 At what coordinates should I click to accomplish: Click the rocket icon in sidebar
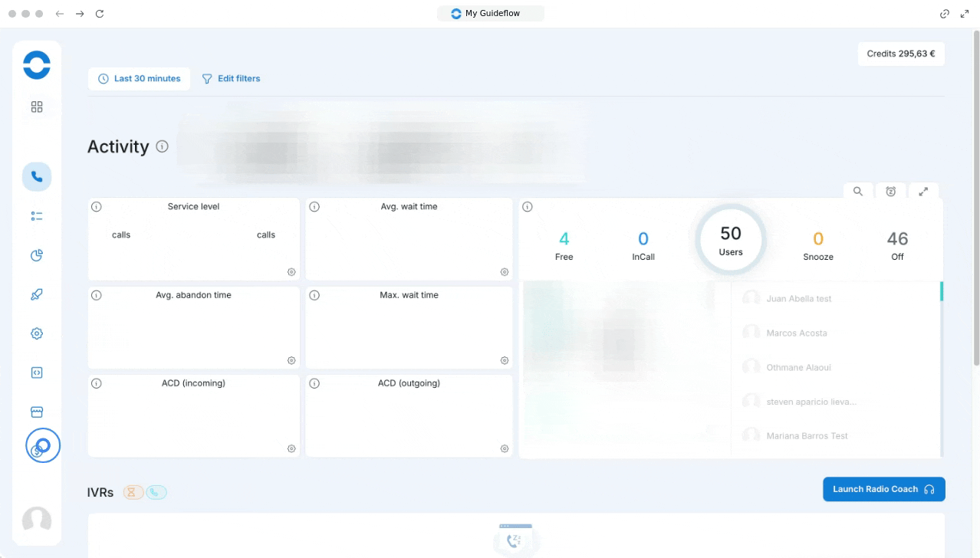(37, 294)
